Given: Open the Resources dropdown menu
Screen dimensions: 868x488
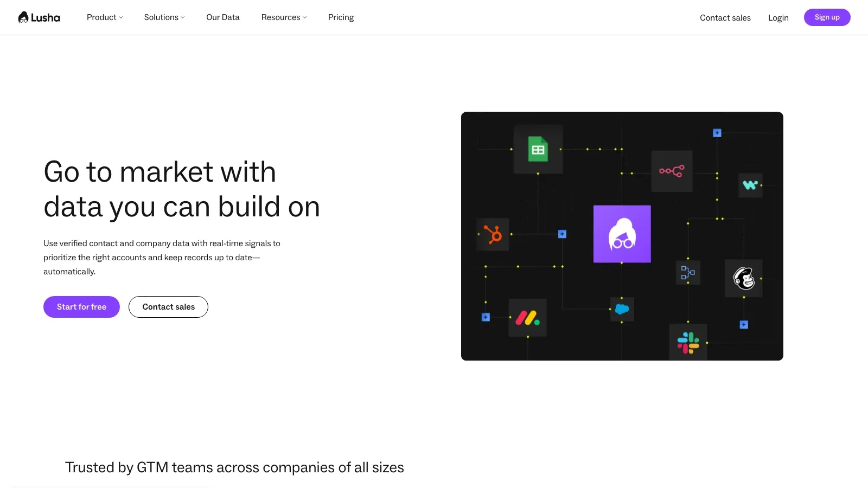Looking at the screenshot, I should [284, 17].
